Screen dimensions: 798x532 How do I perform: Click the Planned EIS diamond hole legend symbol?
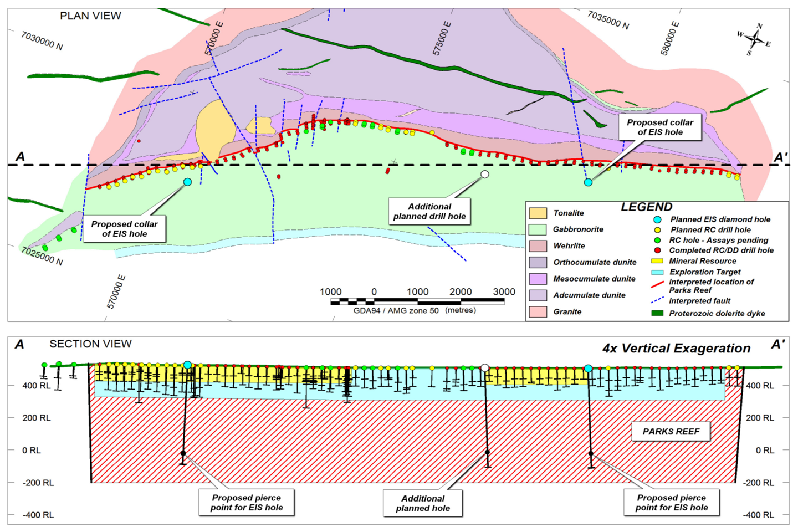click(657, 219)
